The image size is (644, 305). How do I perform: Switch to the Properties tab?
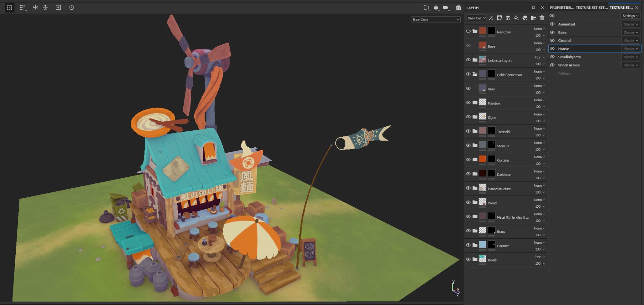click(x=562, y=7)
